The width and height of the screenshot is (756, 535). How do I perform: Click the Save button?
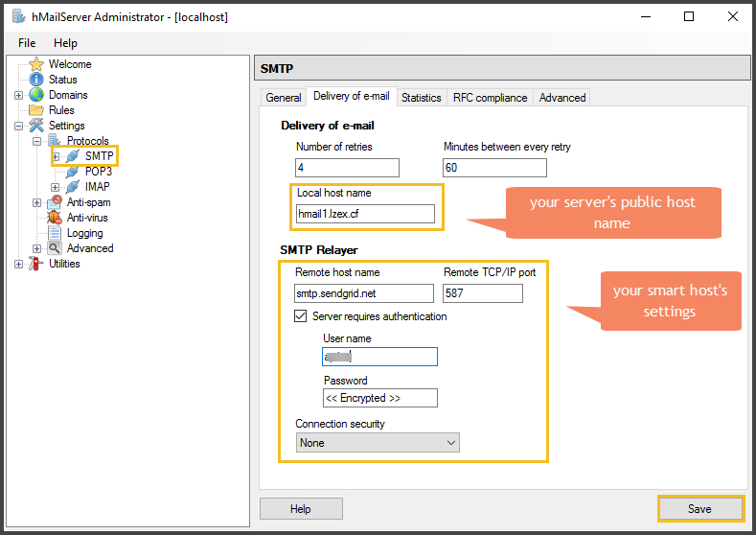tap(699, 509)
